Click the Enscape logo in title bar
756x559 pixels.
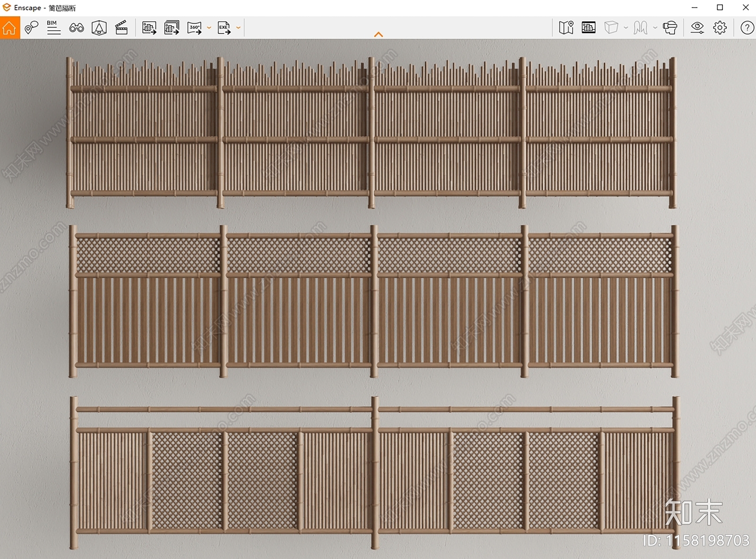coord(7,8)
